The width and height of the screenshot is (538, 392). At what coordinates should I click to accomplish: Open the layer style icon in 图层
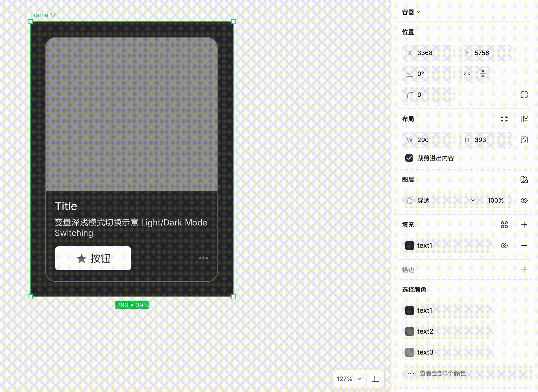pos(524,179)
